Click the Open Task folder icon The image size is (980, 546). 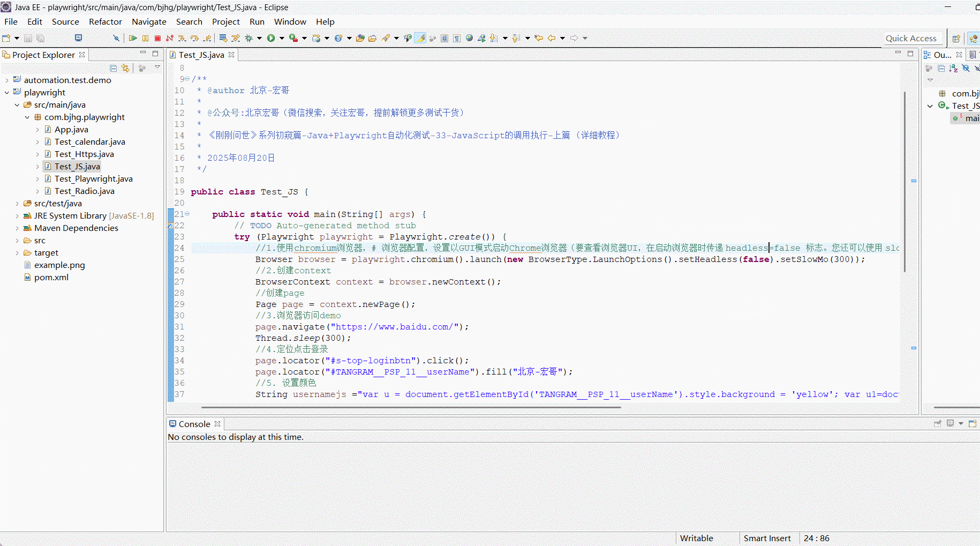[x=372, y=38]
